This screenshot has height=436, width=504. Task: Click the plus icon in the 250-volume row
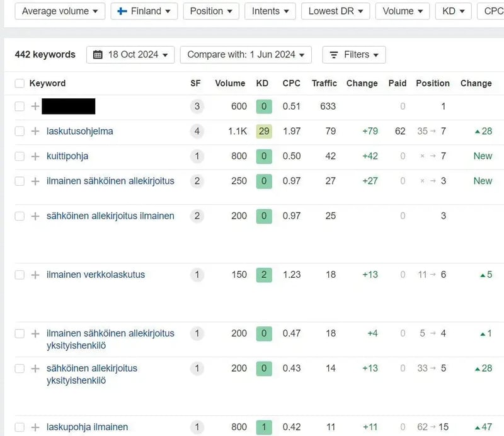coord(35,181)
